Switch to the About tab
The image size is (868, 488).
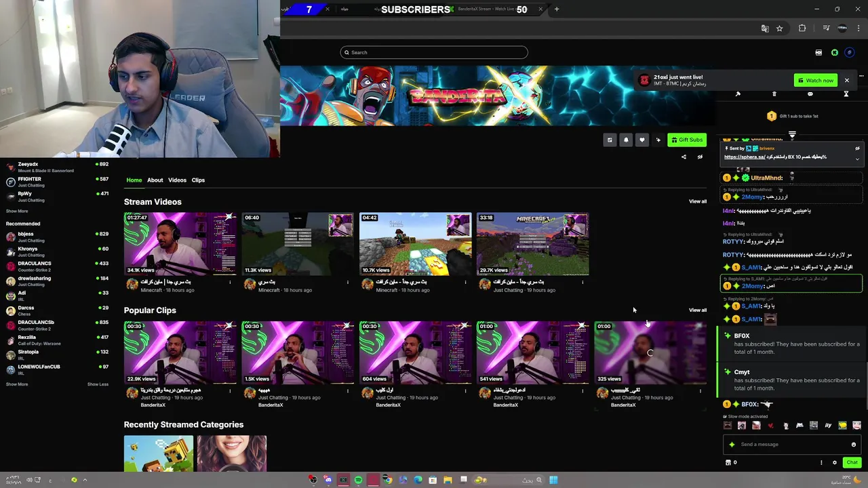pos(155,180)
